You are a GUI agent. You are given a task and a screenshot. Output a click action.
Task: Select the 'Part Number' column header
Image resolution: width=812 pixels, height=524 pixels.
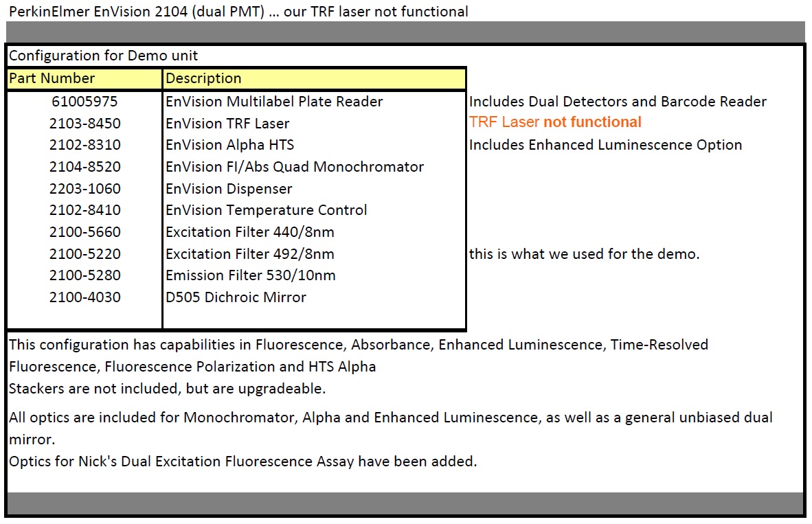[x=84, y=79]
